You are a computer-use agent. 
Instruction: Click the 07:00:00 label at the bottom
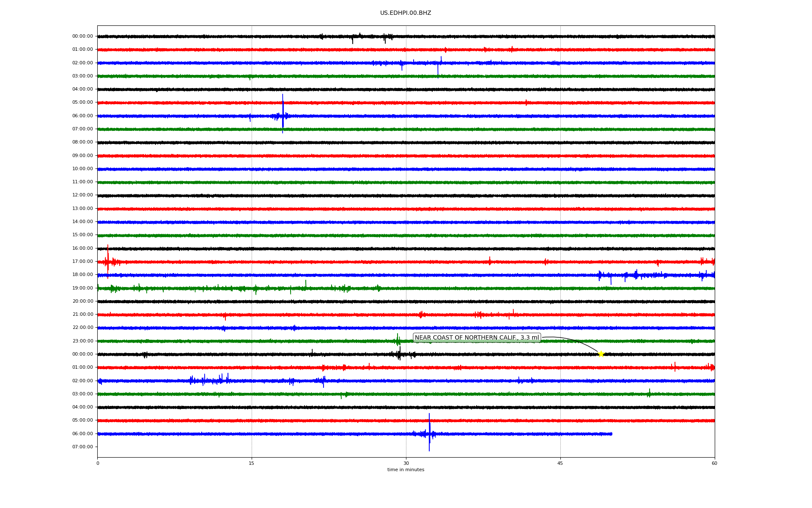tap(82, 447)
